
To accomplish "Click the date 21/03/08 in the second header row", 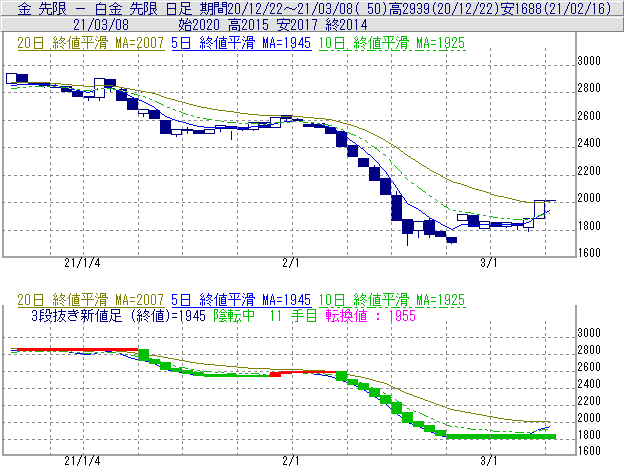I will coord(101,25).
